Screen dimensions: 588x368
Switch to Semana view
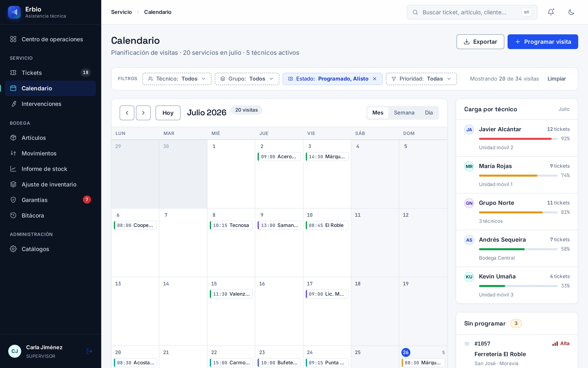tap(404, 113)
